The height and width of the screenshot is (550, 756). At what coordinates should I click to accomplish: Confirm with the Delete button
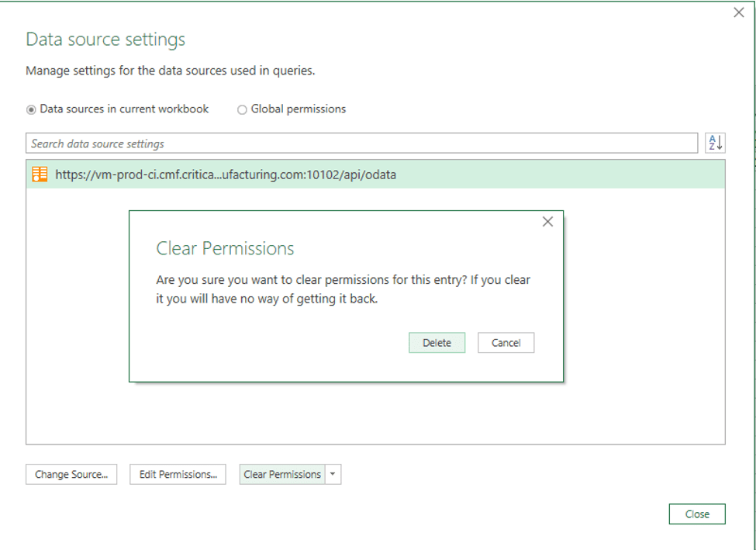[437, 343]
